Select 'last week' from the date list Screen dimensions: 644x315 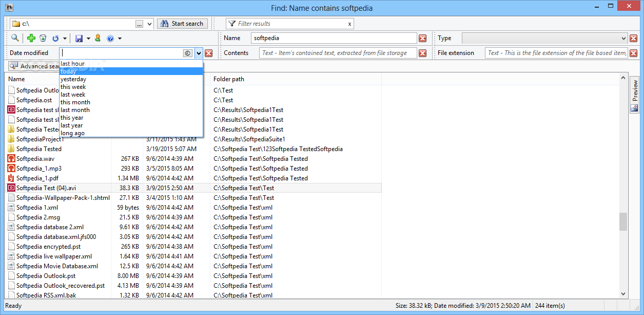(131, 95)
